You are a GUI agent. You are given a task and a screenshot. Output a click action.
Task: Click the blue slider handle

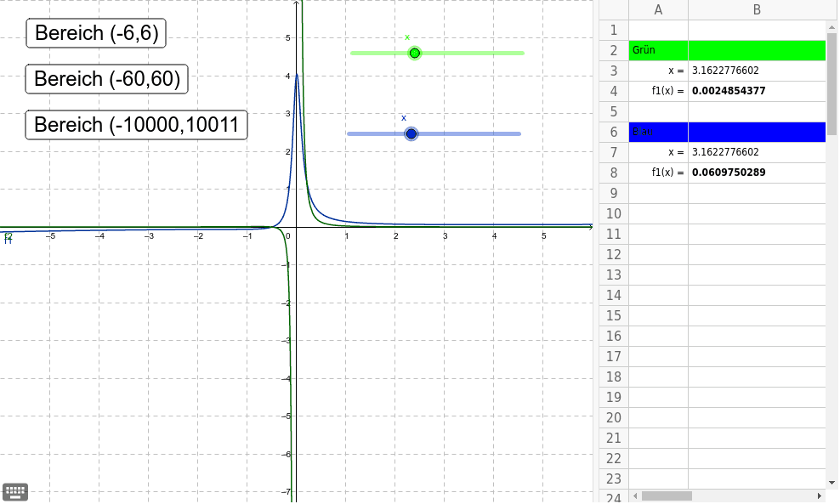point(411,134)
